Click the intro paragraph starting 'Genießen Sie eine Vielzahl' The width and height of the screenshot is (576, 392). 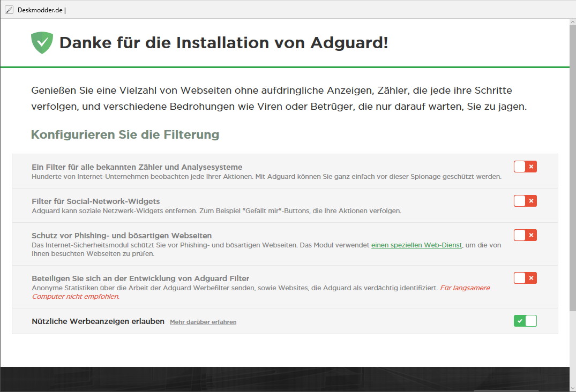pyautogui.click(x=279, y=99)
